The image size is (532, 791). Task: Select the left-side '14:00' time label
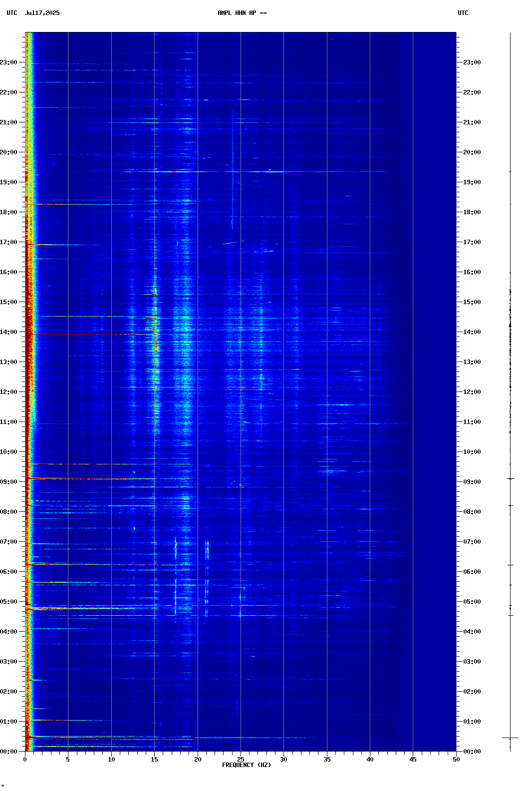pos(8,332)
